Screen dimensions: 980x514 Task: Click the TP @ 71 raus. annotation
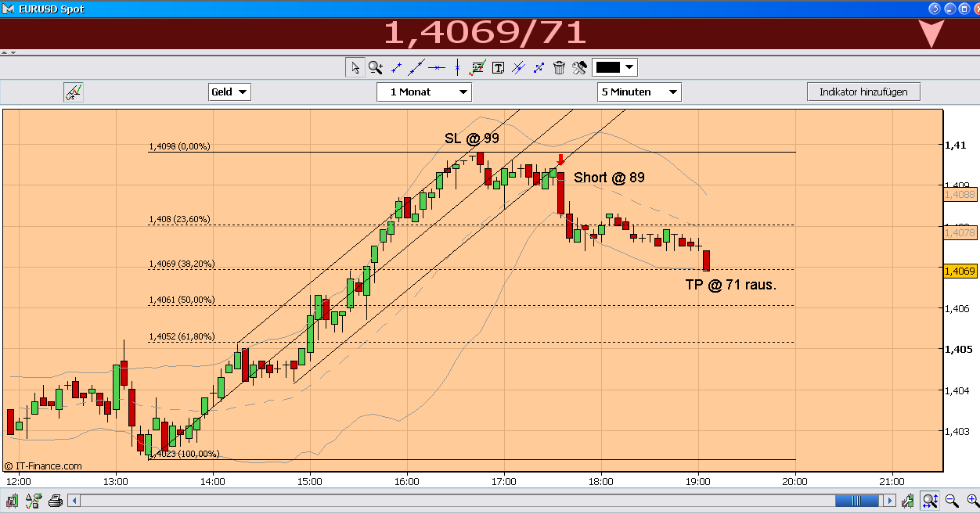730,285
